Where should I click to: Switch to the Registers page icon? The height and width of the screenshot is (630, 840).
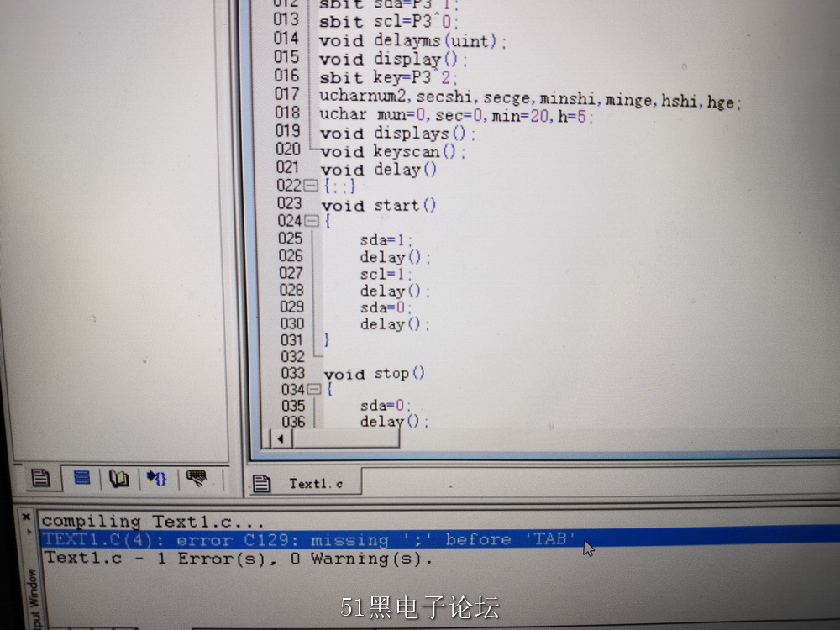click(x=81, y=478)
